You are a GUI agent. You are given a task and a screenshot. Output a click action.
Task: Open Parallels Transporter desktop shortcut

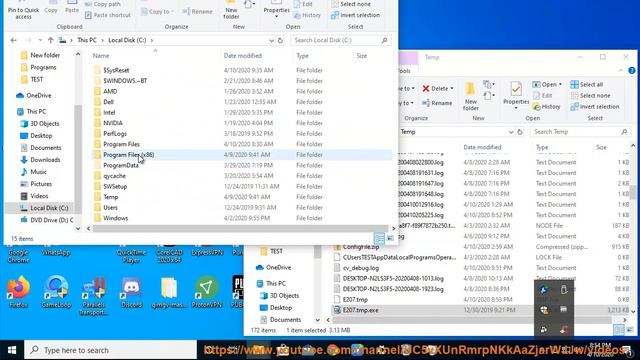click(94, 296)
